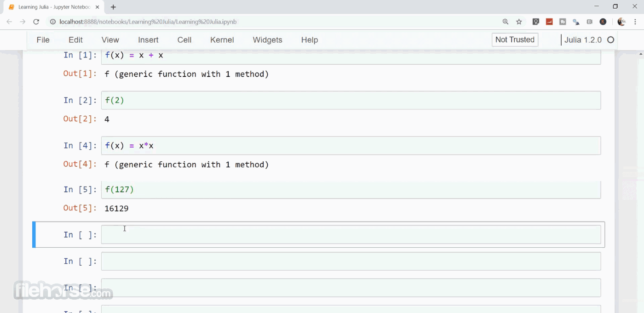Viewport: 644px width, 313px height.
Task: Open the File menu
Action: click(43, 40)
